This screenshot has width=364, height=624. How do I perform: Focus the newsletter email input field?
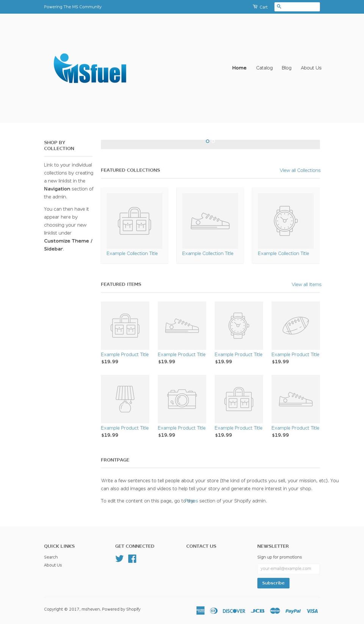(289, 569)
